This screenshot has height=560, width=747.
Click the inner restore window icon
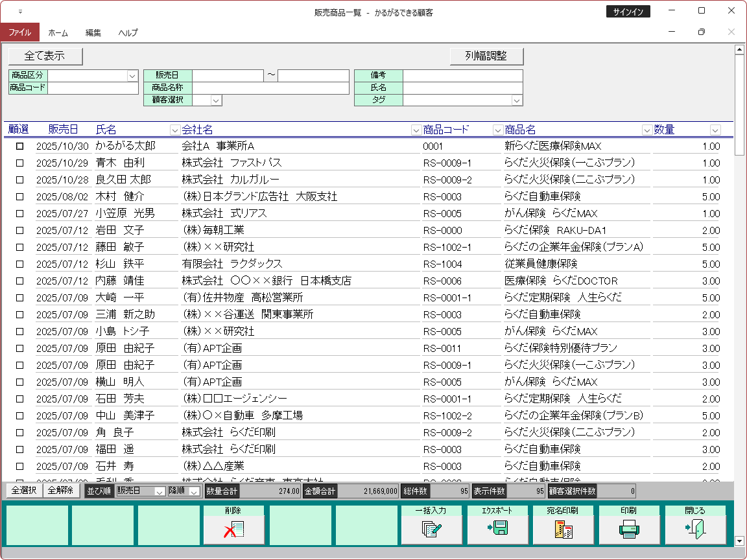701,32
